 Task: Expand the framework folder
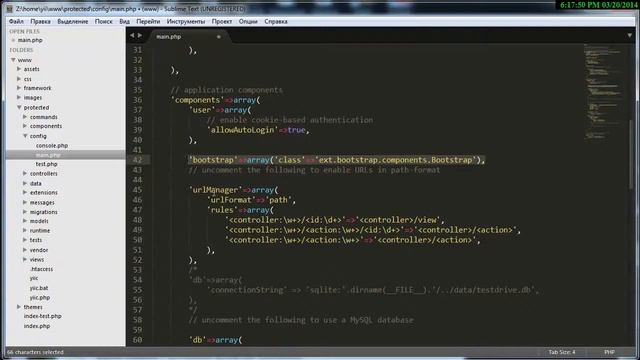19,88
